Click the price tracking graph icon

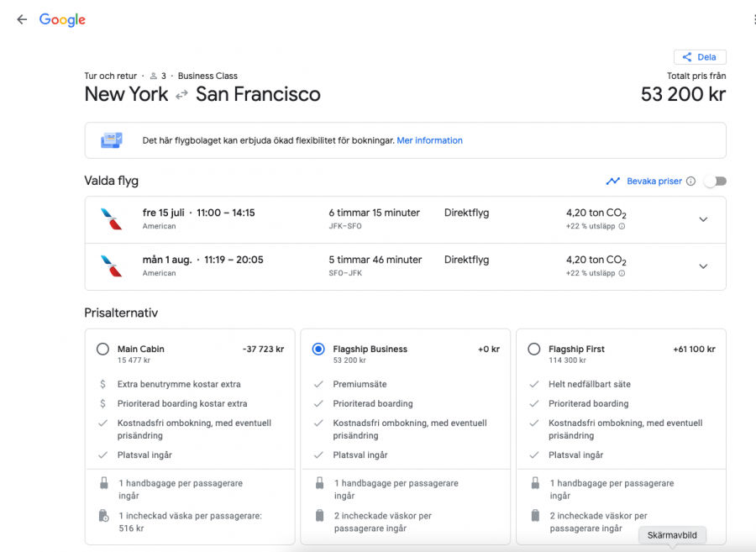(x=613, y=181)
